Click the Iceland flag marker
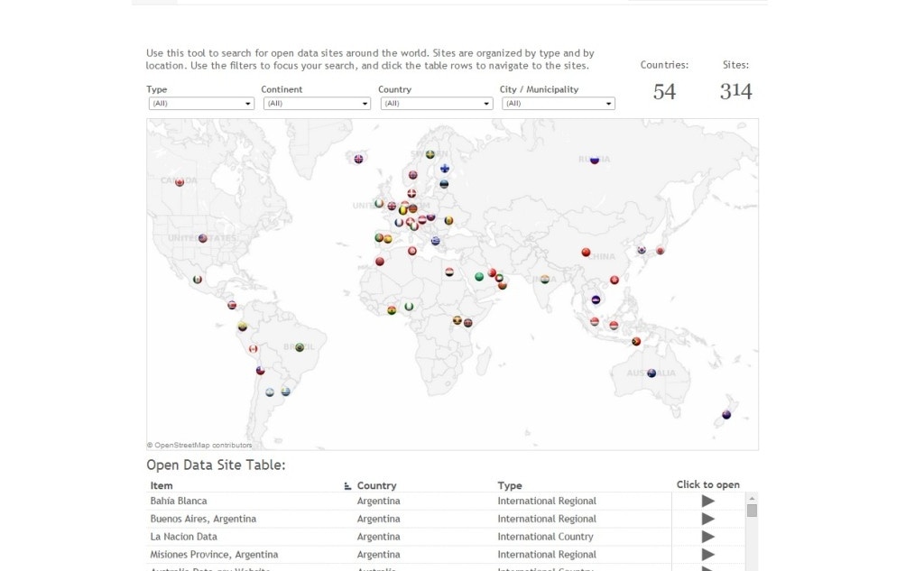 pyautogui.click(x=358, y=159)
